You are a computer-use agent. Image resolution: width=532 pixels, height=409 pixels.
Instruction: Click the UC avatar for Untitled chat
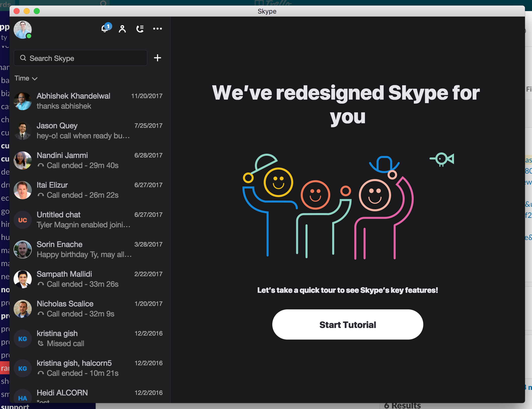click(23, 220)
